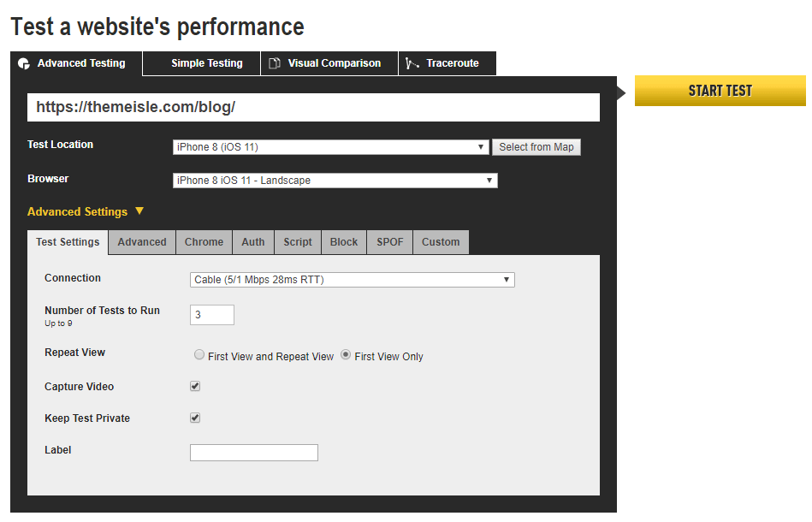This screenshot has width=812, height=522.
Task: Select the Test Settings tab
Action: click(68, 242)
